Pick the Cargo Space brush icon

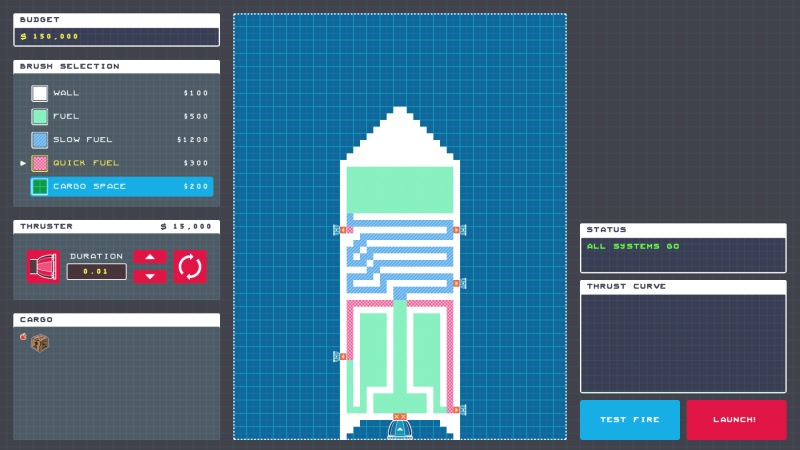point(40,187)
